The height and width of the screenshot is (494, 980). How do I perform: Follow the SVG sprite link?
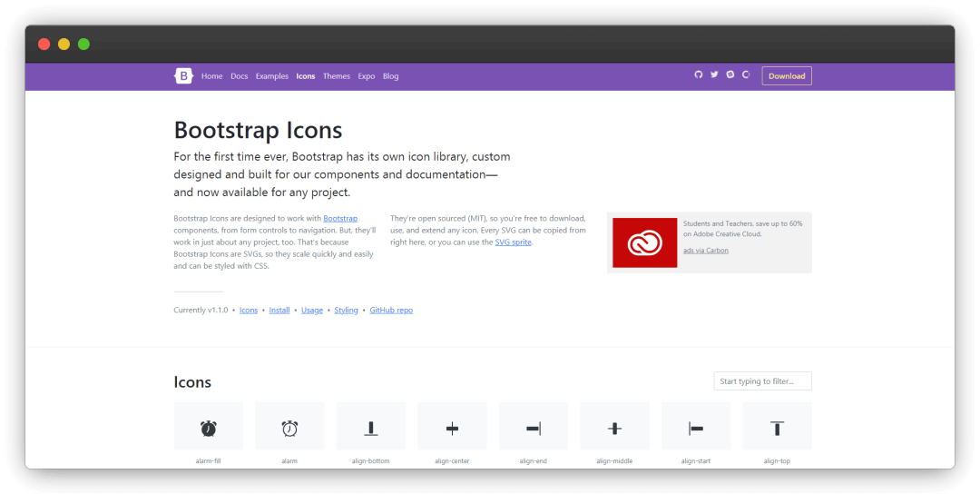point(513,242)
